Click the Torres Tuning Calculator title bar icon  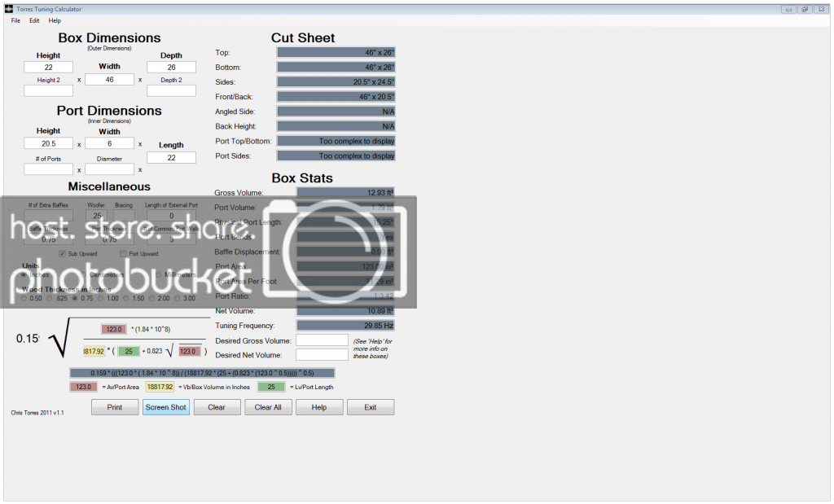pos(9,9)
